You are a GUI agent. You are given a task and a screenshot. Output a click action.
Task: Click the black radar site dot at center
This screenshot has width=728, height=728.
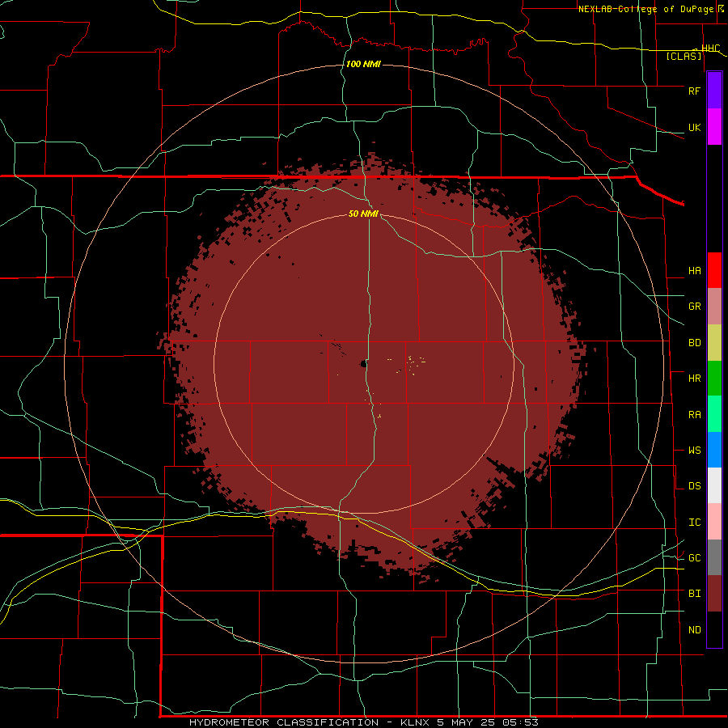[x=363, y=364]
